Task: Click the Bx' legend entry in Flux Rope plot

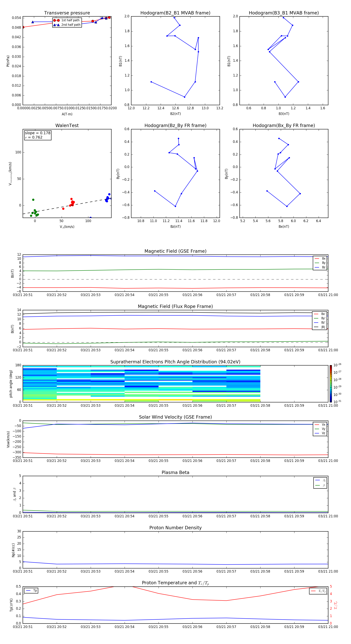Action: click(320, 314)
